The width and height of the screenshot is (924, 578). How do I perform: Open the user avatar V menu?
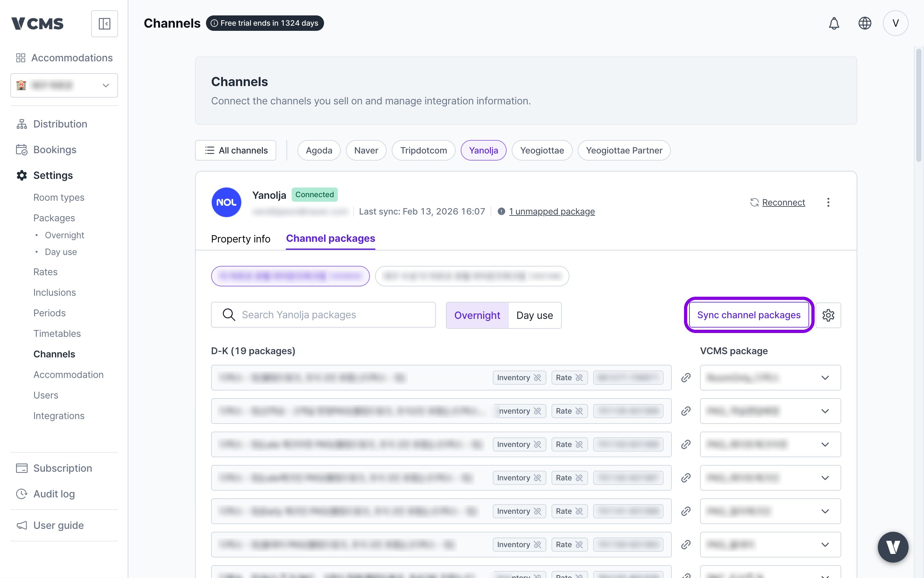click(895, 23)
